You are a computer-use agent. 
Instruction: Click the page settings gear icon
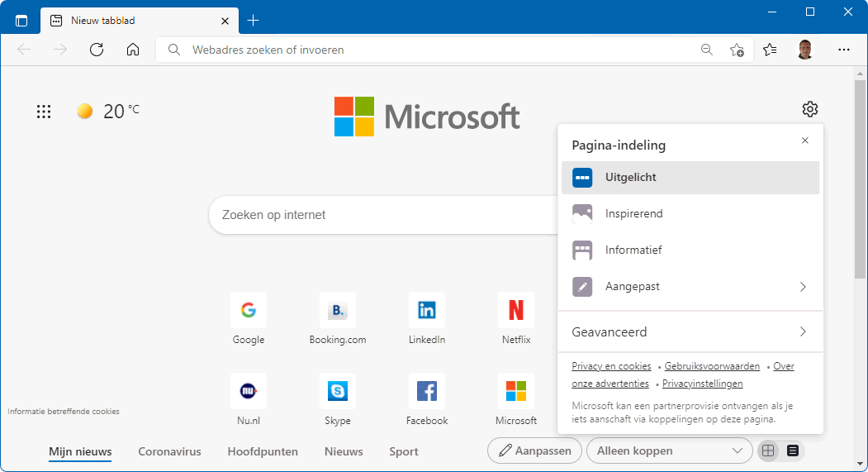tap(810, 109)
